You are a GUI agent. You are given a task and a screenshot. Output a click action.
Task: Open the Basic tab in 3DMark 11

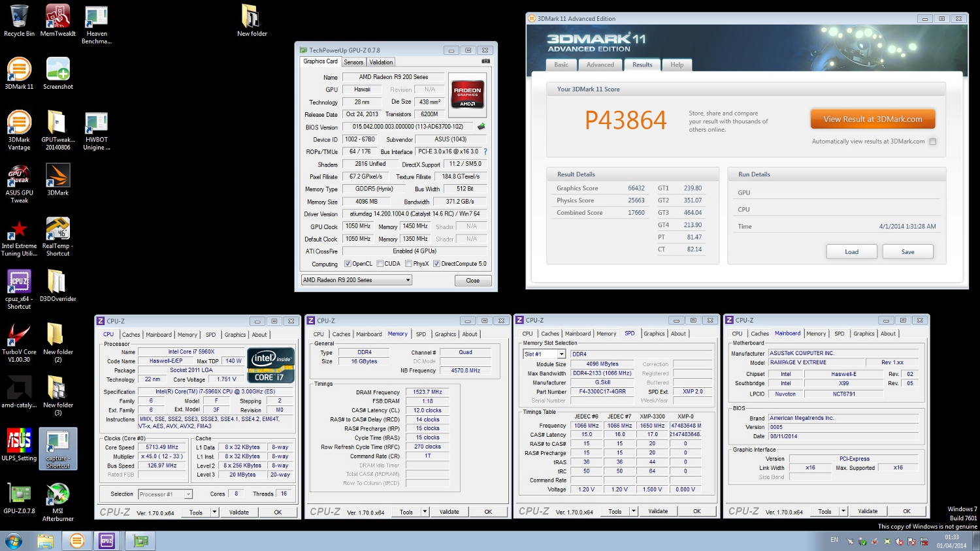pos(561,65)
